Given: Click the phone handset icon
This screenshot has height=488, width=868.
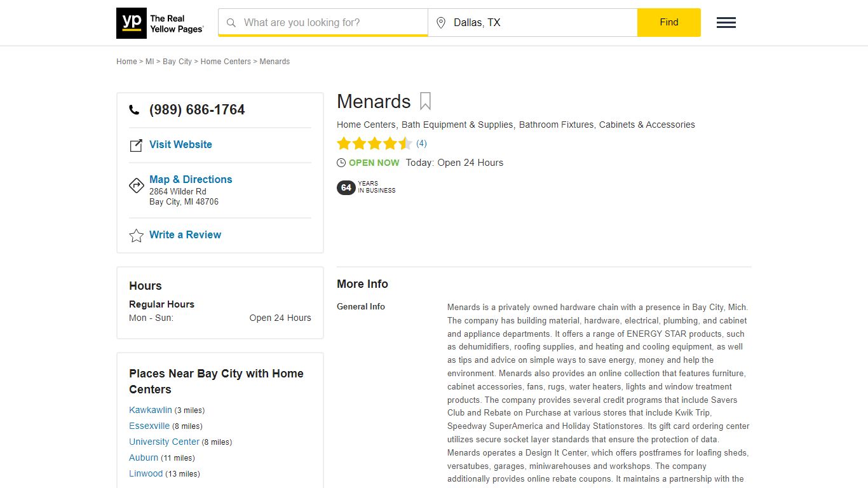Looking at the screenshot, I should [134, 110].
